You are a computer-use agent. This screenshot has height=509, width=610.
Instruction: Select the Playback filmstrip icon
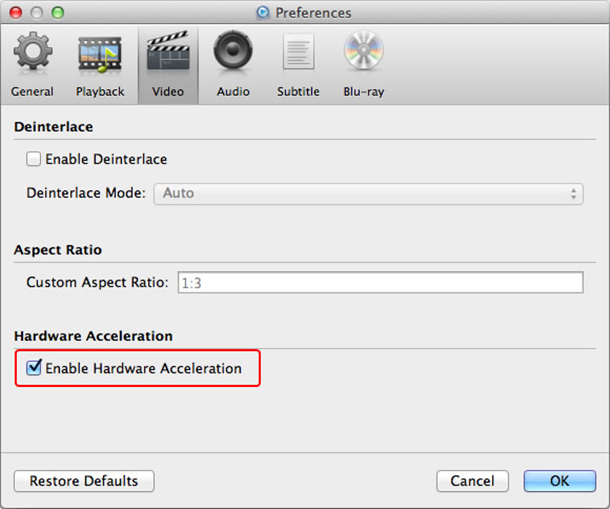click(x=100, y=54)
